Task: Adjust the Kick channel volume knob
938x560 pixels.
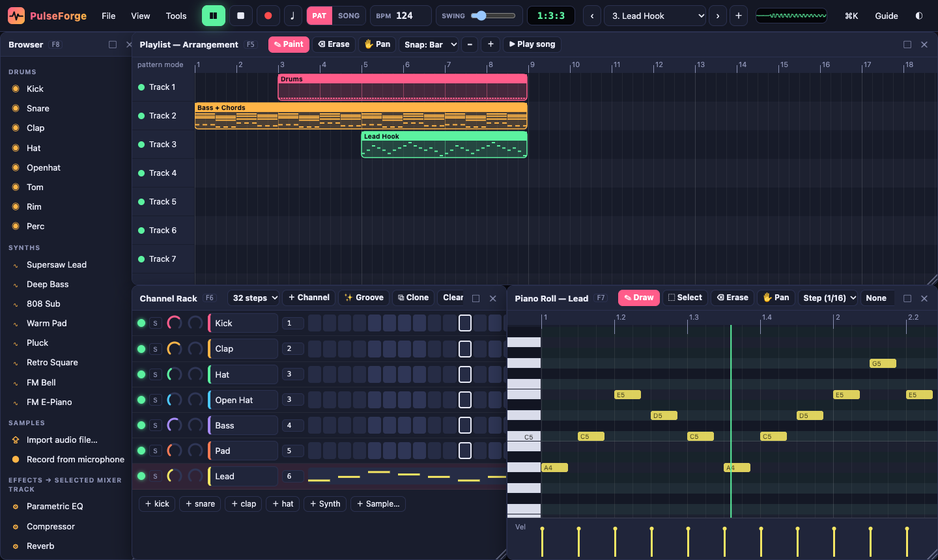Action: [174, 323]
